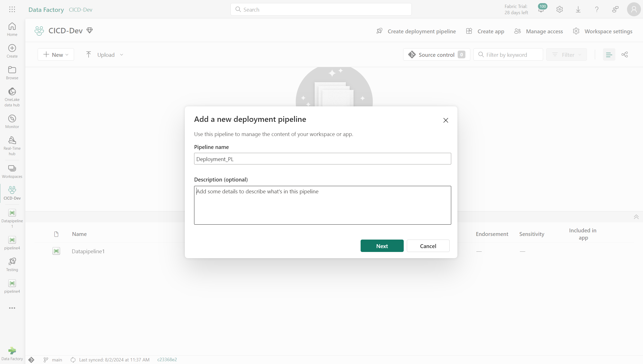Click Datapipeline1 item in workspace
Viewport: 643px width, 364px height.
point(88,251)
